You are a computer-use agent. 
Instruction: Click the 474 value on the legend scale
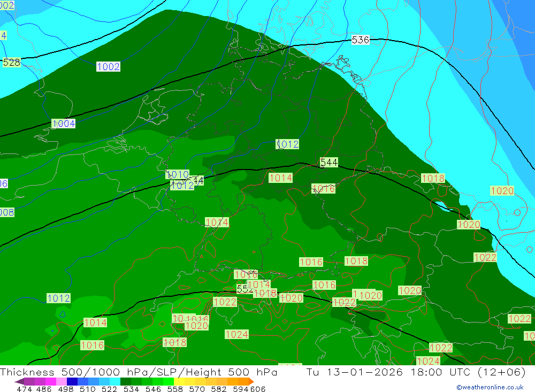point(24,389)
